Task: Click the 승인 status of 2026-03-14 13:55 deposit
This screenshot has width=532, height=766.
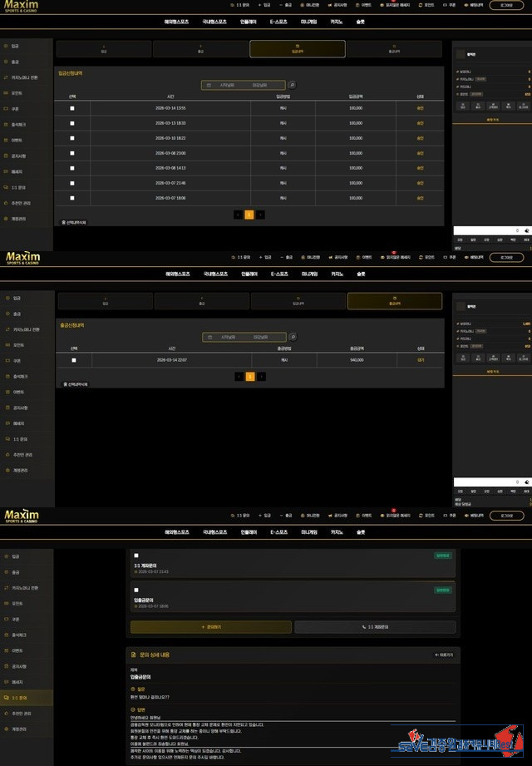Action: [421, 108]
